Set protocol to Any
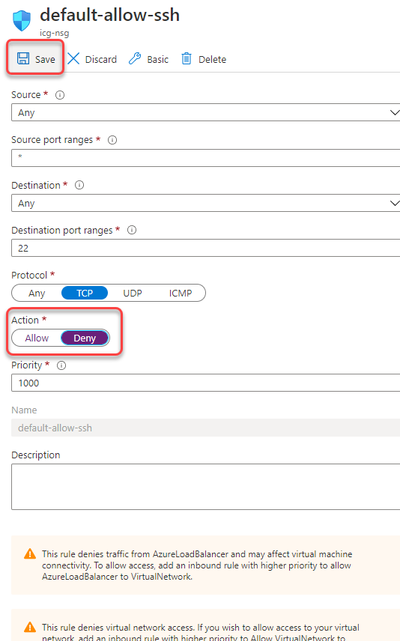This screenshot has height=641, width=400. (x=36, y=293)
